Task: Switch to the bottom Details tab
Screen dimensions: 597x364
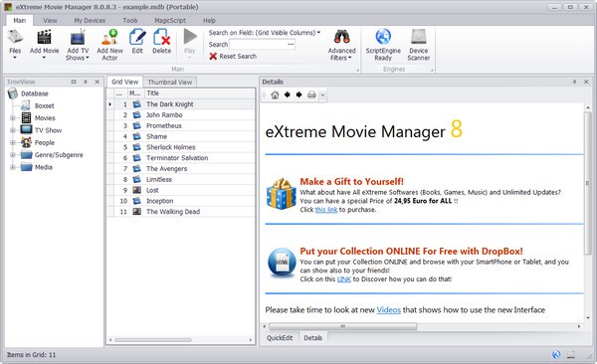Action: pyautogui.click(x=313, y=338)
